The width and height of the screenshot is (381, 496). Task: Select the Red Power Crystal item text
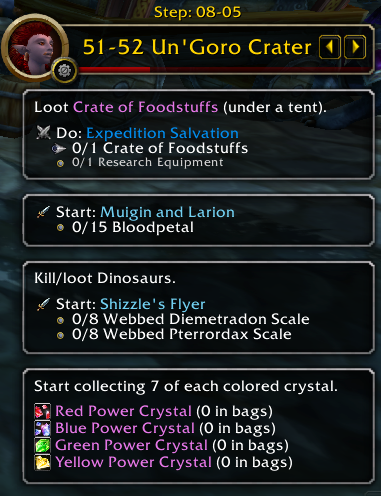[x=123, y=411]
